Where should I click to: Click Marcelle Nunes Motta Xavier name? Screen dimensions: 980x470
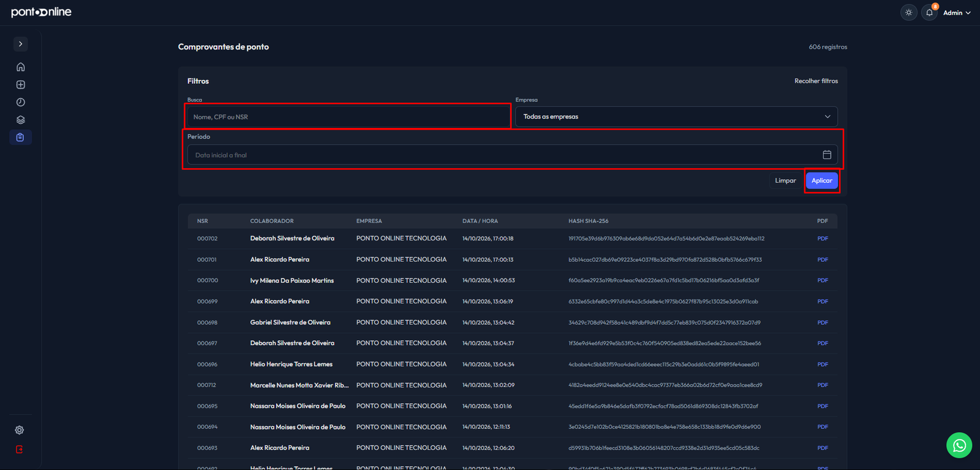299,385
